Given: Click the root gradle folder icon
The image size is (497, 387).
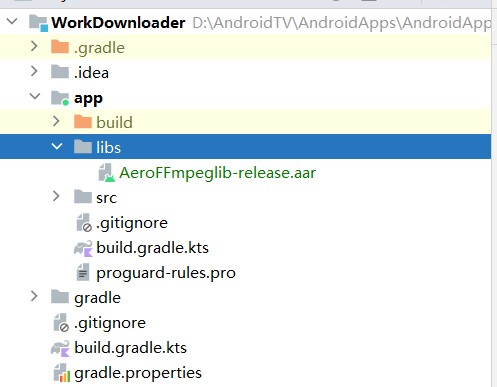Looking at the screenshot, I should click(60, 297).
